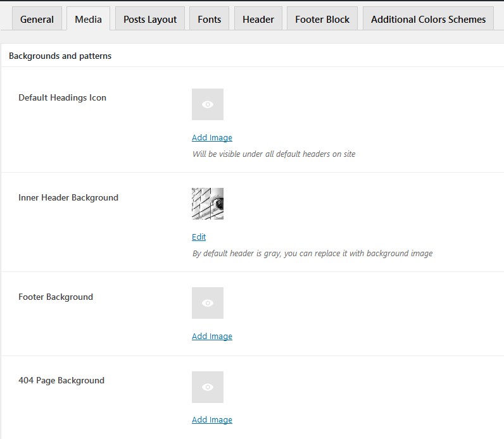Click the Footer Background label
This screenshot has height=439, width=504.
(x=56, y=297)
